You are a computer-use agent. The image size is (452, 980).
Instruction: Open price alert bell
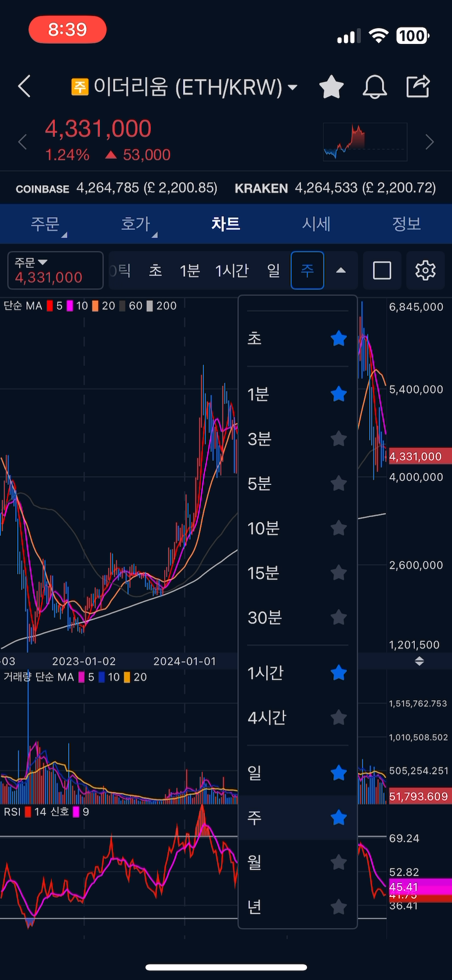[374, 87]
